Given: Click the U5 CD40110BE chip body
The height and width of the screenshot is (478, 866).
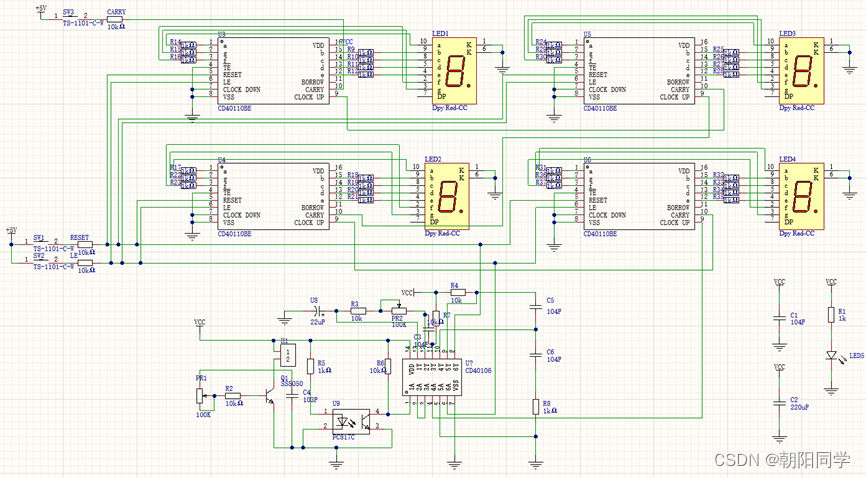Looking at the screenshot, I should (x=639, y=71).
